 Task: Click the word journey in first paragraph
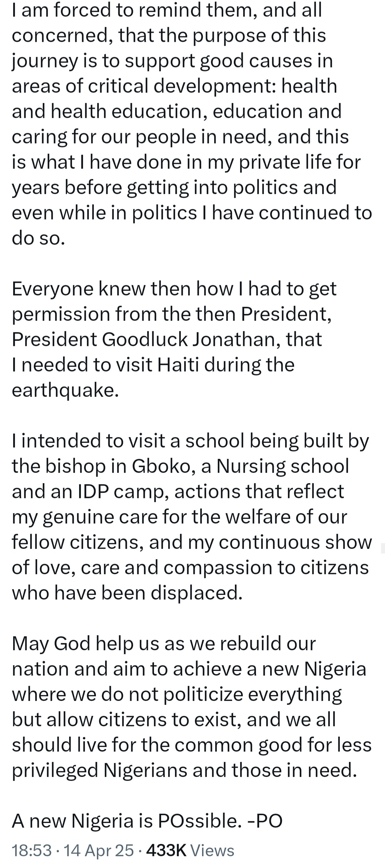[45, 61]
